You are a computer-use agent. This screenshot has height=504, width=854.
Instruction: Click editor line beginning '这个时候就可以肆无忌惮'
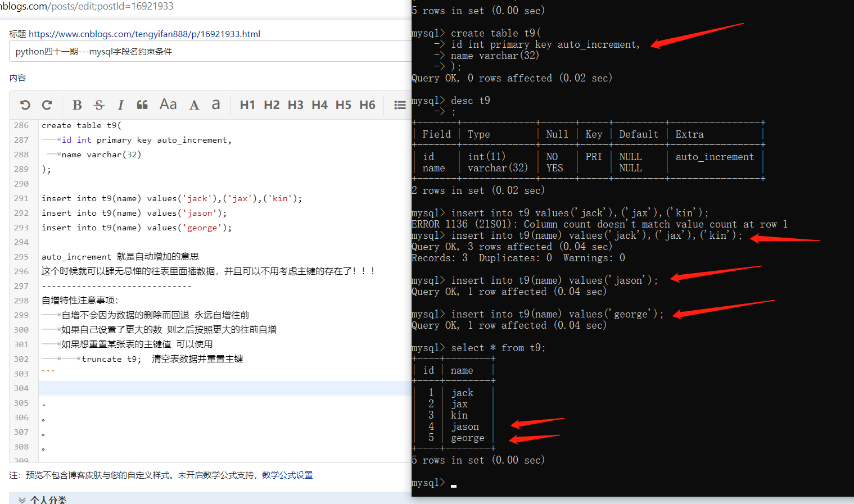(x=208, y=271)
